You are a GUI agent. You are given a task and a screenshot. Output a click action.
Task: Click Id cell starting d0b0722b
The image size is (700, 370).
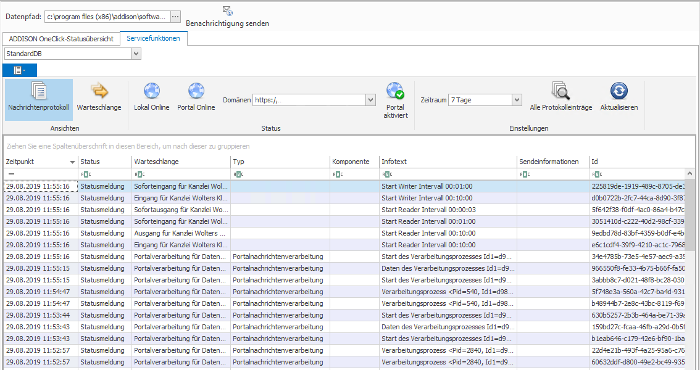637,198
